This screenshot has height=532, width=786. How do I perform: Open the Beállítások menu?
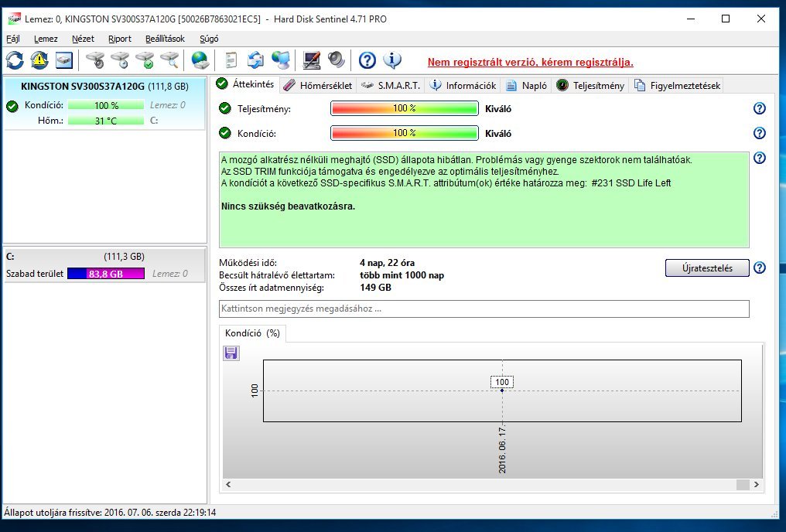[x=165, y=39]
